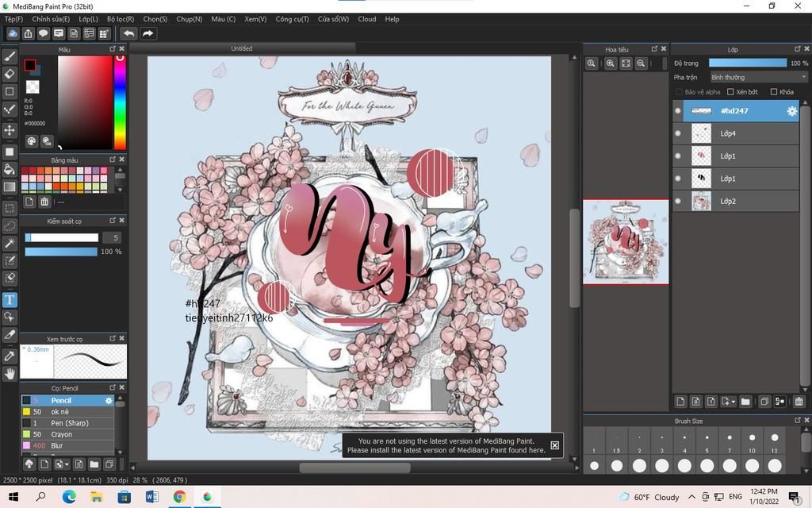This screenshot has height=508, width=812.
Task: Expand the add-brush dropdown in brush panel
Action: click(x=67, y=464)
